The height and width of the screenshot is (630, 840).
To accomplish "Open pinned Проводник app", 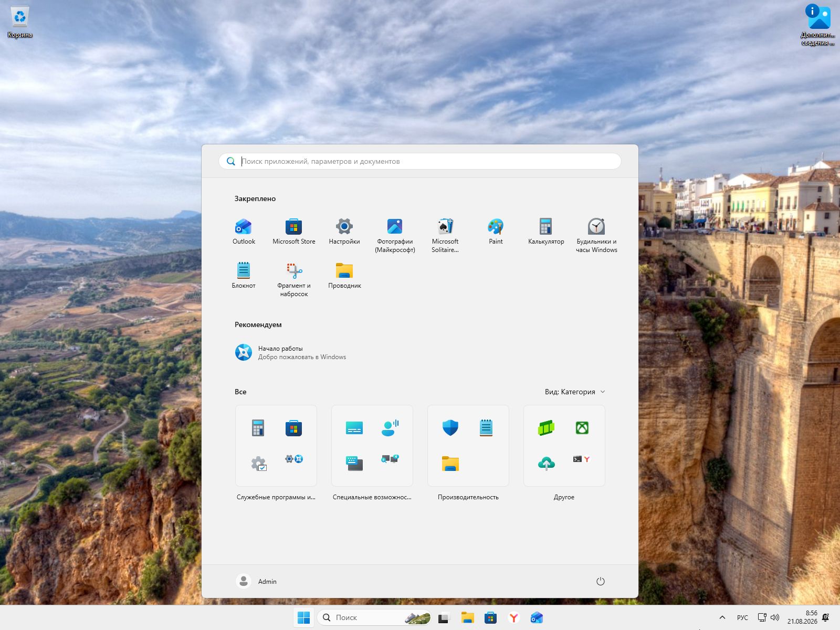I will 344,276.
